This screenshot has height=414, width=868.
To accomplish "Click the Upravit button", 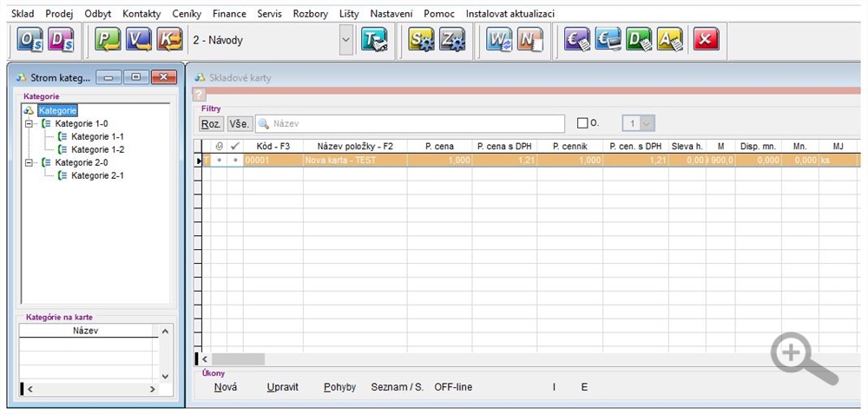I will 283,387.
